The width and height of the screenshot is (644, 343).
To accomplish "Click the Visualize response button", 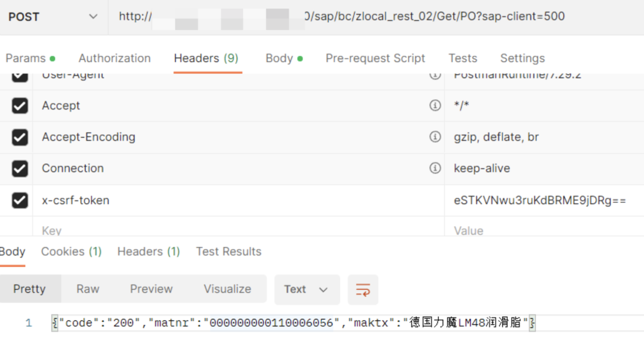I will click(x=227, y=289).
